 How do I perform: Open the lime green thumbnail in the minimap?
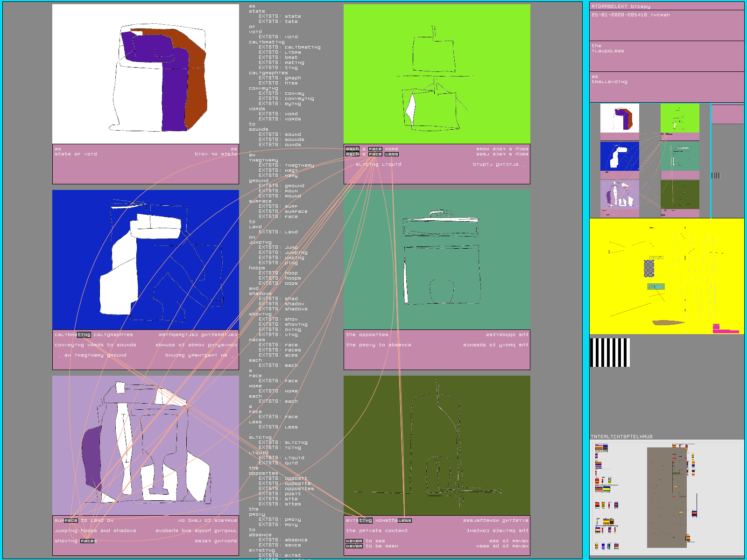coord(680,118)
